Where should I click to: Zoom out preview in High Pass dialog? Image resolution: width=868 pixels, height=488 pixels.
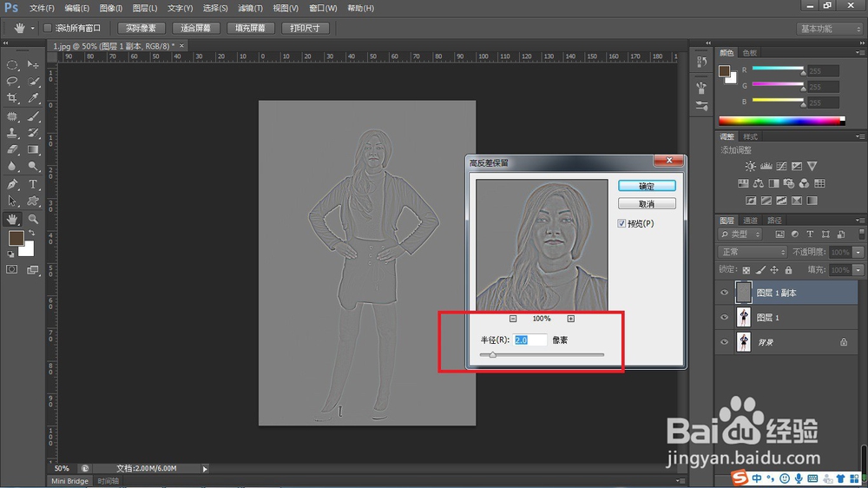click(x=513, y=319)
